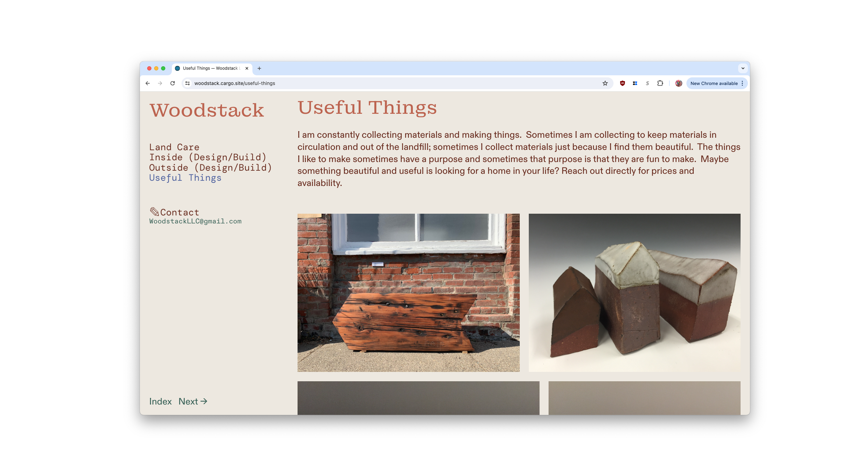868x468 pixels.
Task: Click the blue extension icon beside shield
Action: 635,83
